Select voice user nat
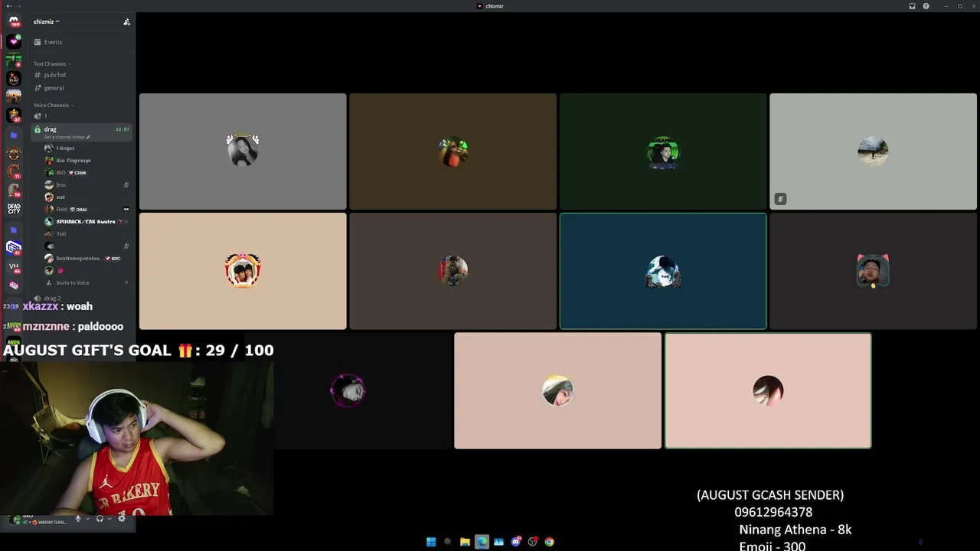The width and height of the screenshot is (980, 551). pos(87,197)
